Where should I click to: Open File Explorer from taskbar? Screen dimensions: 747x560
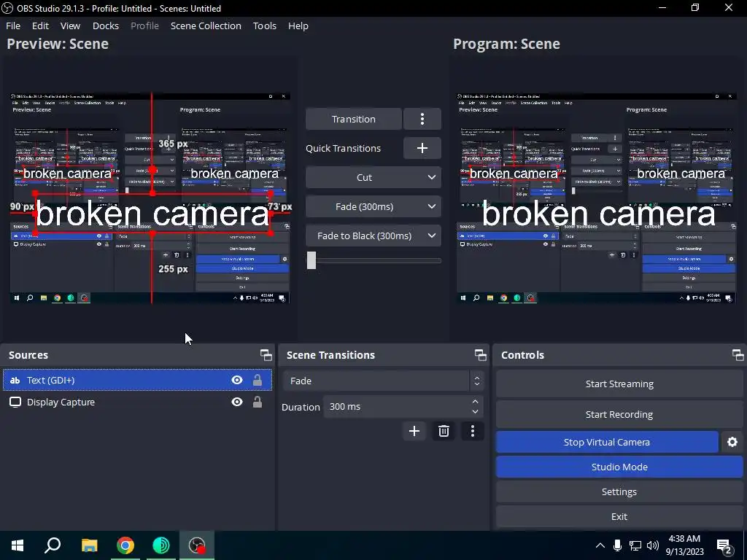coord(89,545)
